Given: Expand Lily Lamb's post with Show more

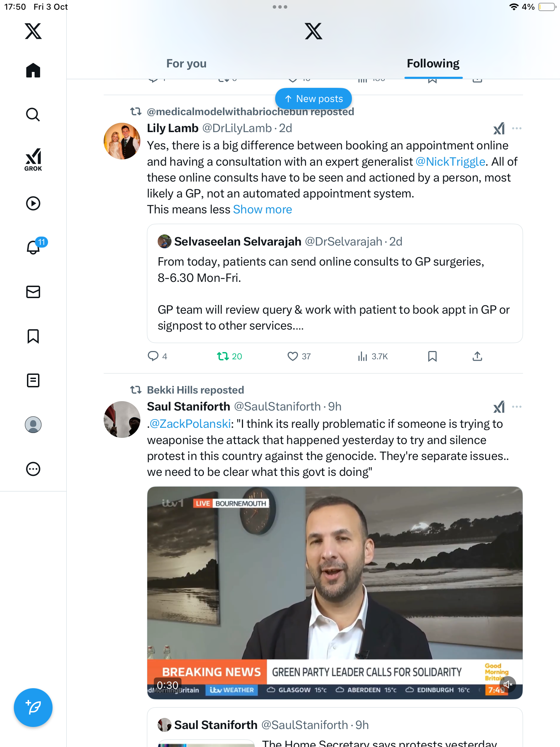Looking at the screenshot, I should click(x=262, y=210).
